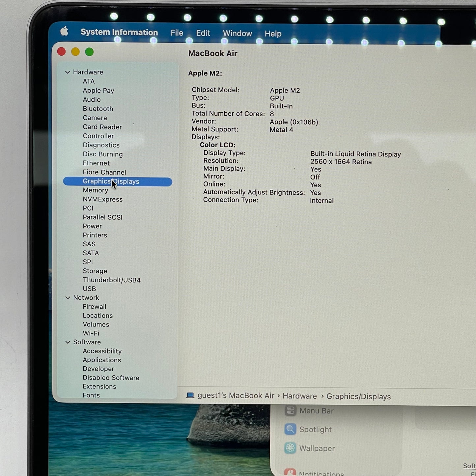
Task: Select the Graphics/Displays sidebar row
Action: (118, 182)
